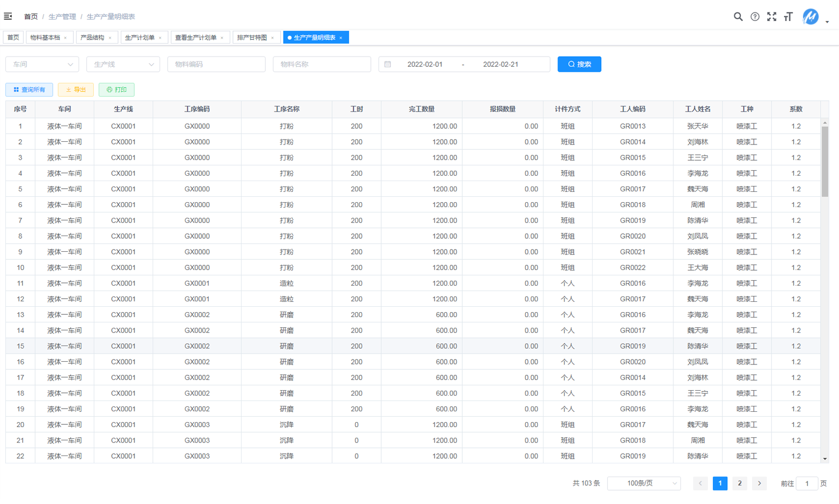Select worker name 张天华 cell

[x=698, y=126]
